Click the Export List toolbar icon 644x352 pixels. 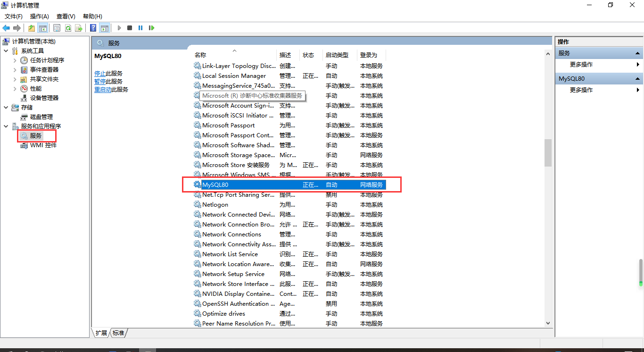click(79, 28)
